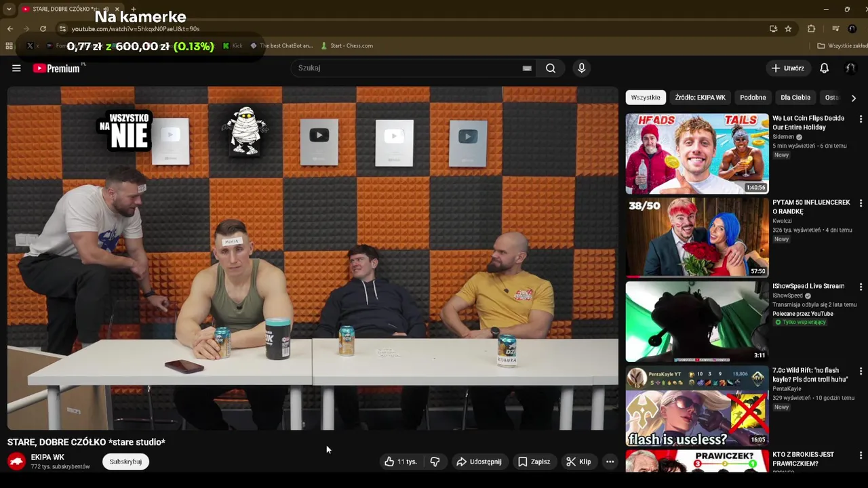This screenshot has width=868, height=488.
Task: Open the YouTube account avatar menu
Action: point(850,68)
